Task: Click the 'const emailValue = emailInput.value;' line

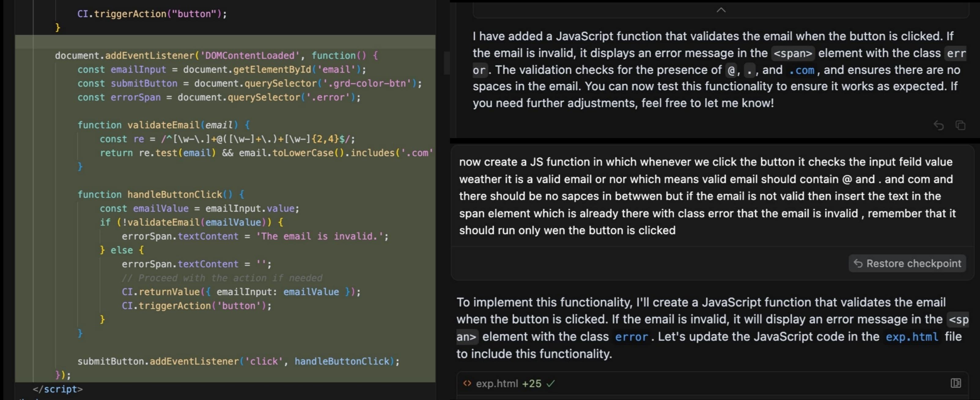Action: (199, 208)
